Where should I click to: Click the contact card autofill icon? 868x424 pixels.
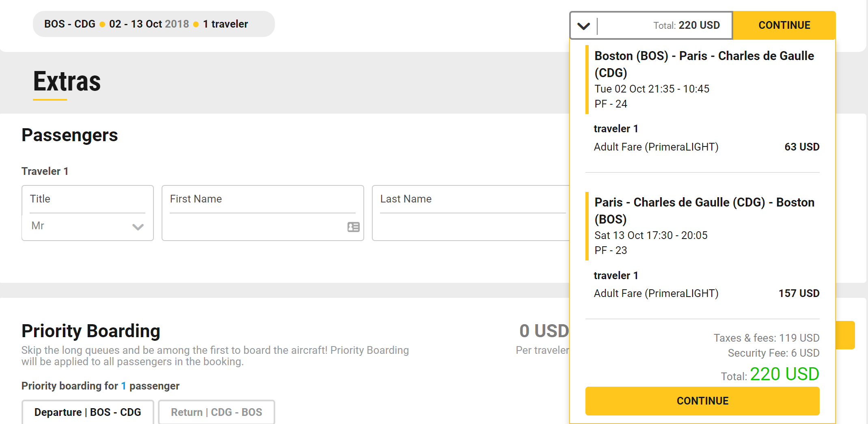(353, 227)
